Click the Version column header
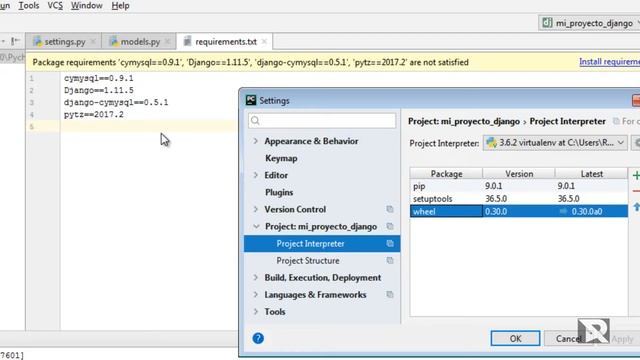This screenshot has height=360, width=640. 519,174
